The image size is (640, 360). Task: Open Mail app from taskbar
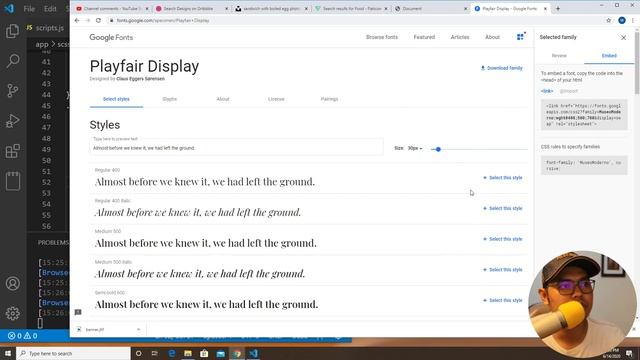click(220, 353)
